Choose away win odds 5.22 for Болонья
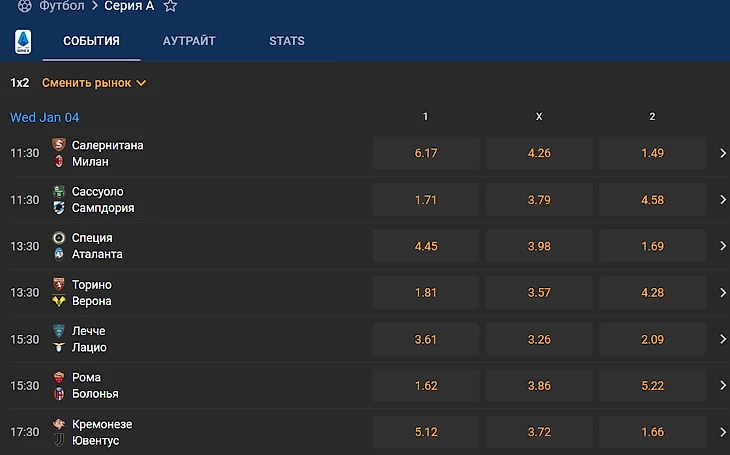Viewport: 730px width, 455px height. click(652, 386)
